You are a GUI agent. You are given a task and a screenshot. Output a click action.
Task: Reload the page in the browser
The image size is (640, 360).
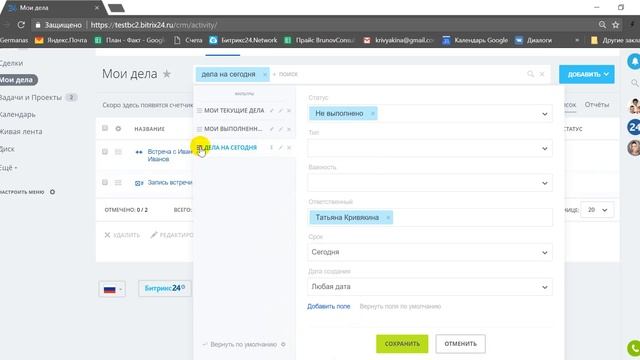click(21, 25)
